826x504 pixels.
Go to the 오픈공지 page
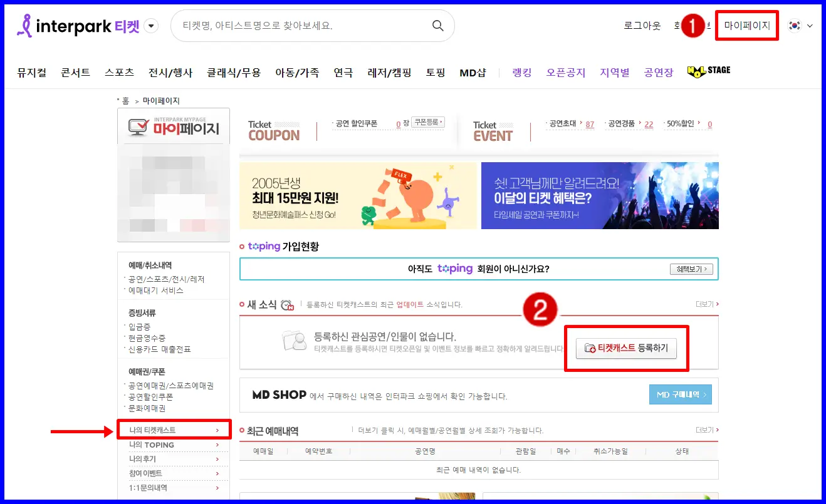(x=565, y=72)
